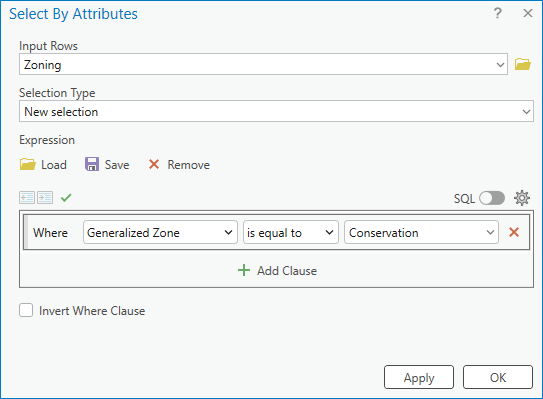Click the Save label text
Viewport: 543px width, 399px height.
pos(117,165)
